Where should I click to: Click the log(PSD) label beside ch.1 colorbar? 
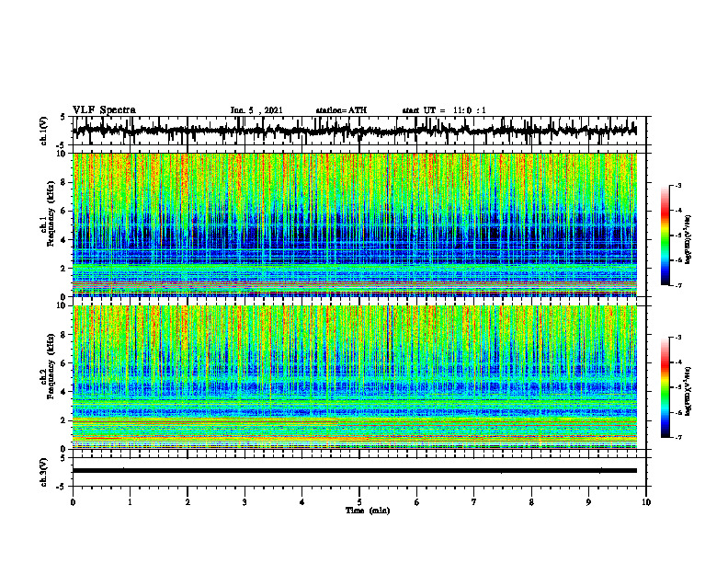pos(688,240)
